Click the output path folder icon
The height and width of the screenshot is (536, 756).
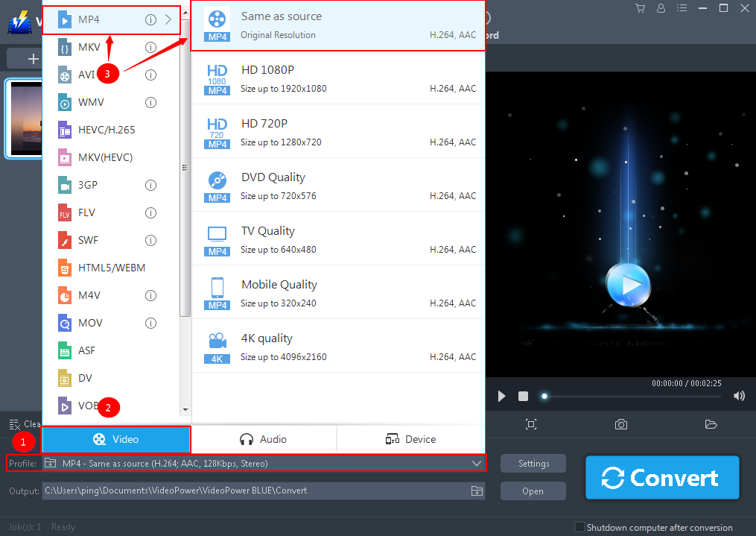pyautogui.click(x=477, y=491)
